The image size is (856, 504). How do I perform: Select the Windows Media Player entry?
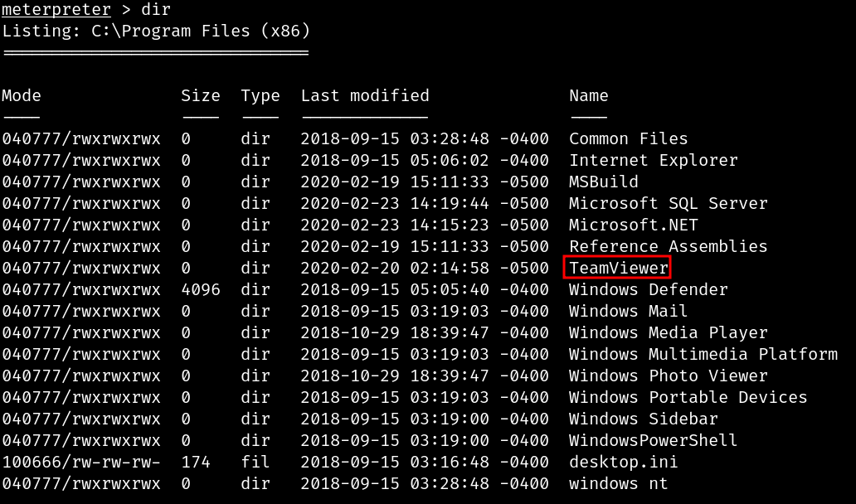[669, 332]
